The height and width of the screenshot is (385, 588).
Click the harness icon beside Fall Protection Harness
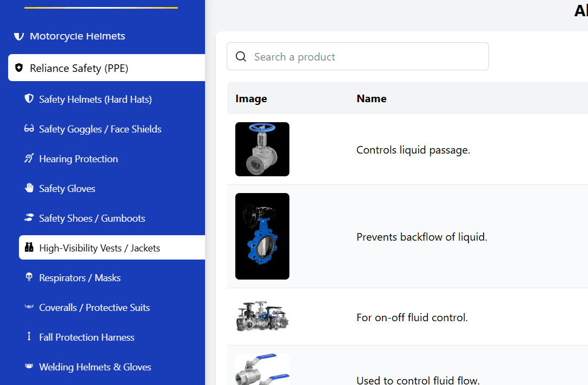pyautogui.click(x=29, y=337)
